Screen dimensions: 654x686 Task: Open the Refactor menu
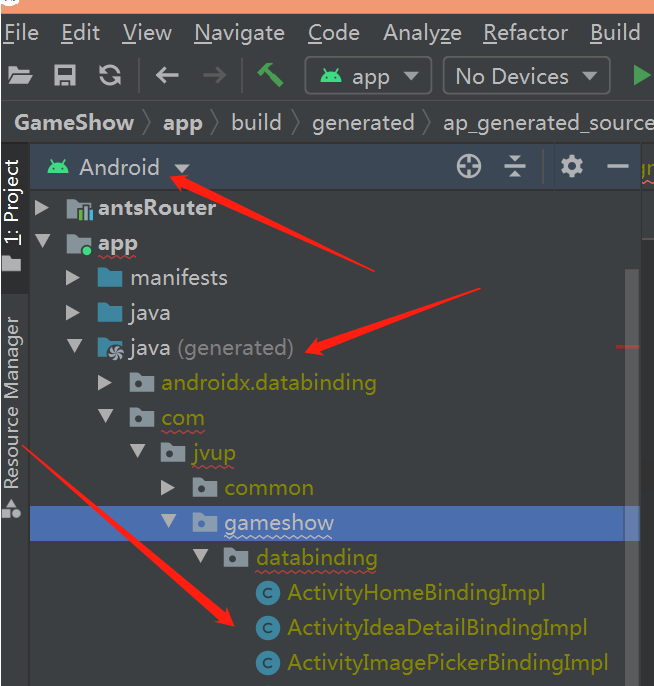tap(525, 33)
